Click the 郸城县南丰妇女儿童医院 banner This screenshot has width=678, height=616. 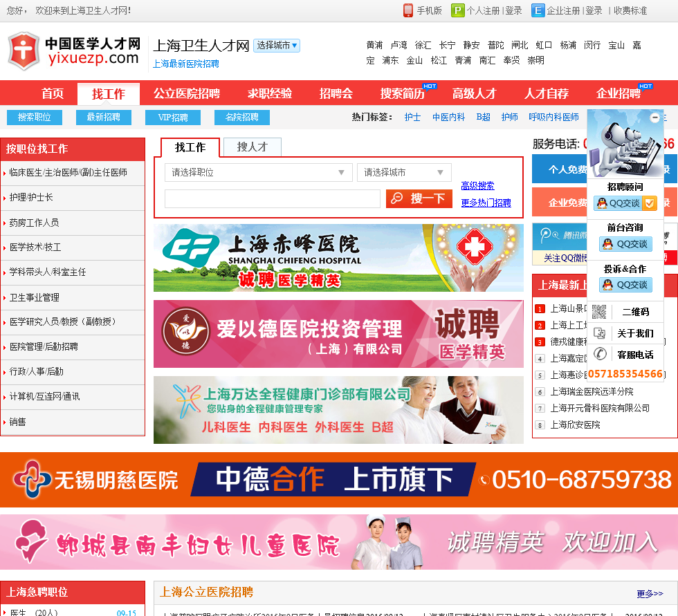[x=339, y=542]
